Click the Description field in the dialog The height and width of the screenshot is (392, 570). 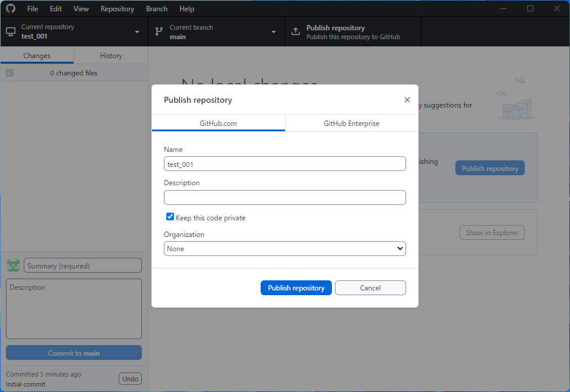[284, 197]
